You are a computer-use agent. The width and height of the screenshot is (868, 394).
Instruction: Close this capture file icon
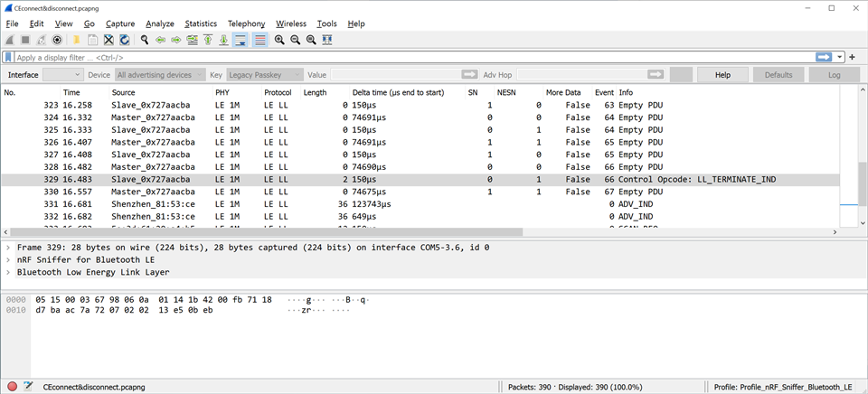(x=109, y=40)
